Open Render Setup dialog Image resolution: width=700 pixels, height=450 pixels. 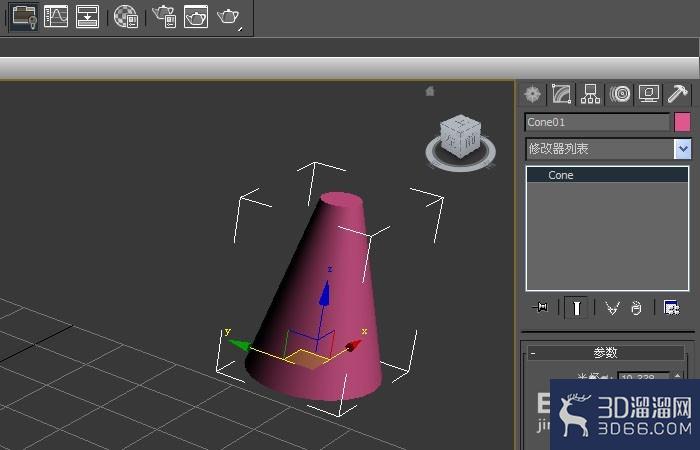[164, 17]
